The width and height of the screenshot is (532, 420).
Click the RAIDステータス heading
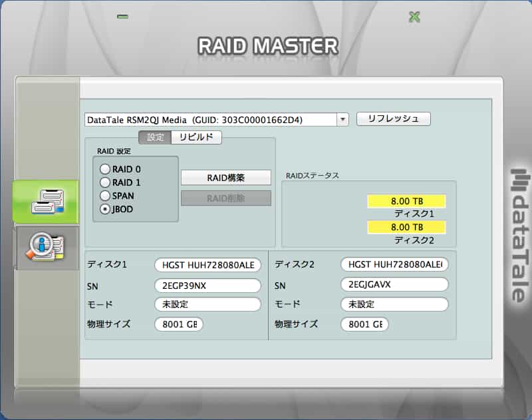312,176
